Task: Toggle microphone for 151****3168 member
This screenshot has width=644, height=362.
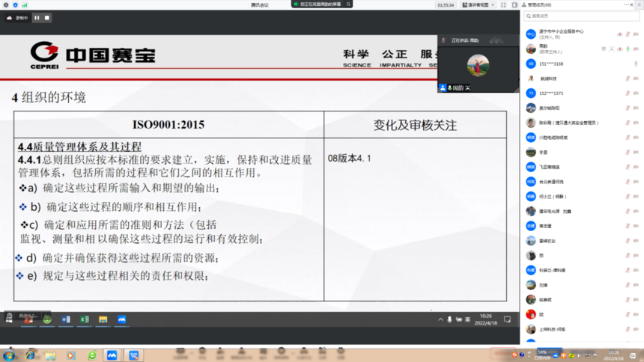Action: pos(635,64)
